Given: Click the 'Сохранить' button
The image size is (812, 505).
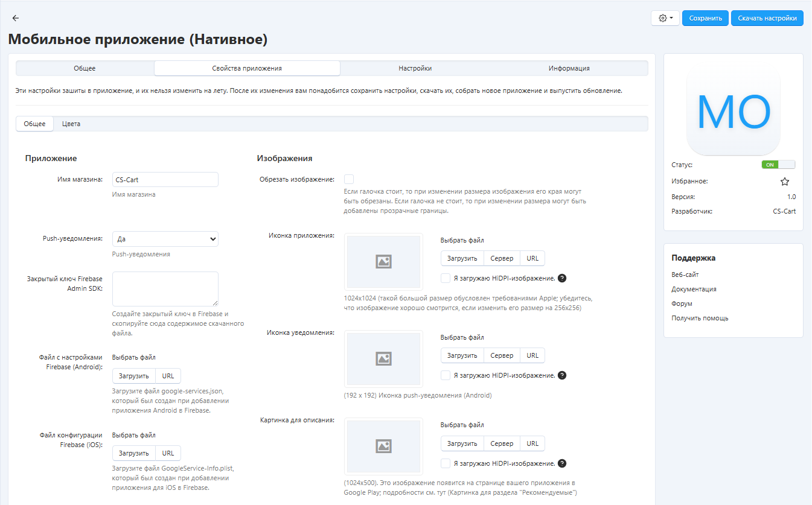Looking at the screenshot, I should tap(705, 18).
